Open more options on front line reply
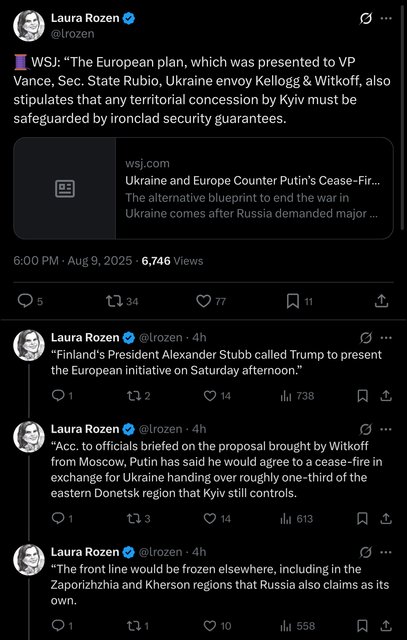407x640 pixels. [386, 552]
